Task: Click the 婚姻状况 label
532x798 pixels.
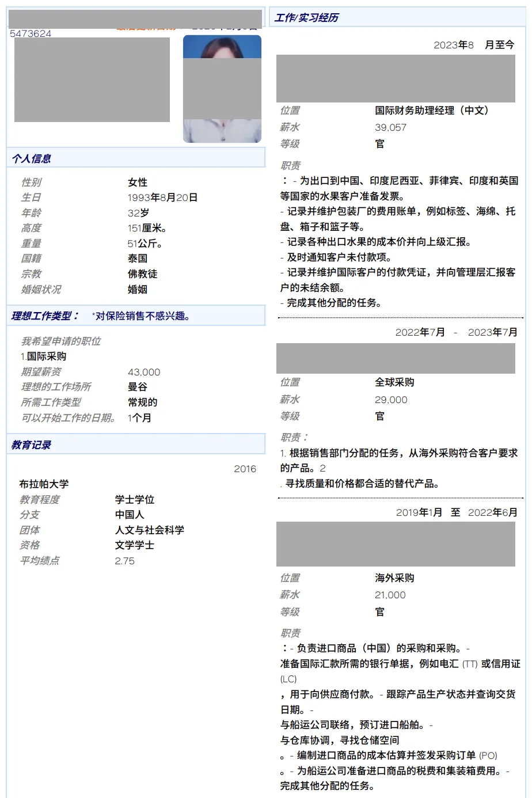Action: [x=41, y=289]
